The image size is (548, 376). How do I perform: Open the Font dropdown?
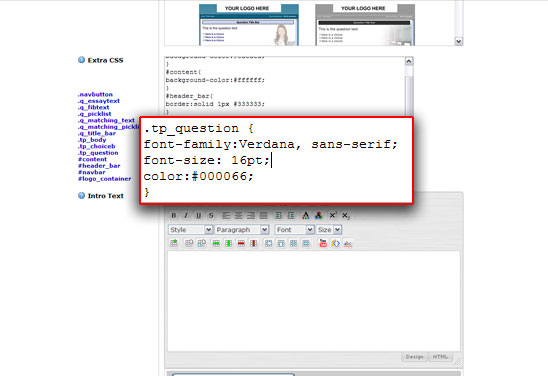pyautogui.click(x=295, y=230)
